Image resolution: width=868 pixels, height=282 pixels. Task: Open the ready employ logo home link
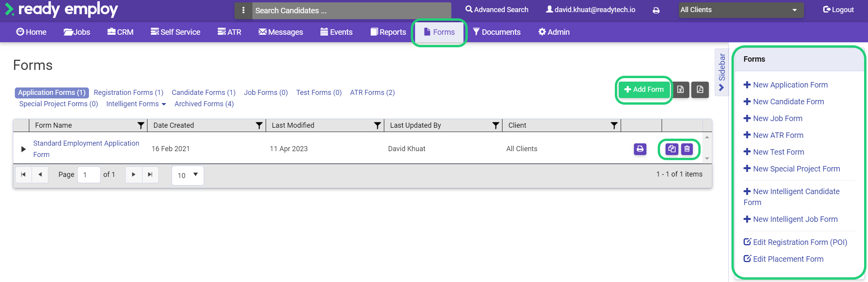click(62, 9)
